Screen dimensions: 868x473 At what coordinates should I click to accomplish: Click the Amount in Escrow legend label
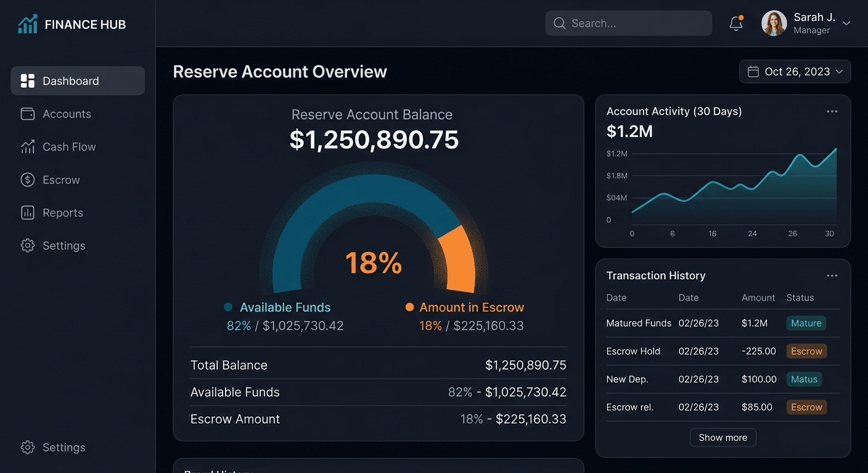472,307
